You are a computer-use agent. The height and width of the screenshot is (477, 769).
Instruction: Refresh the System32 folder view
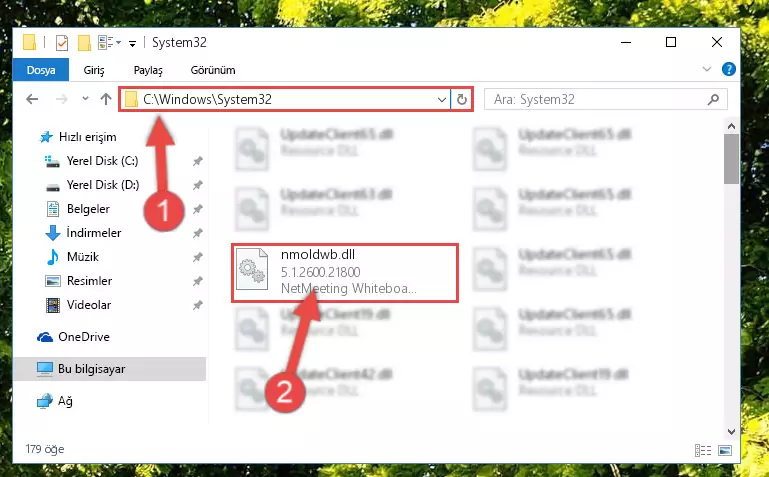[x=461, y=100]
